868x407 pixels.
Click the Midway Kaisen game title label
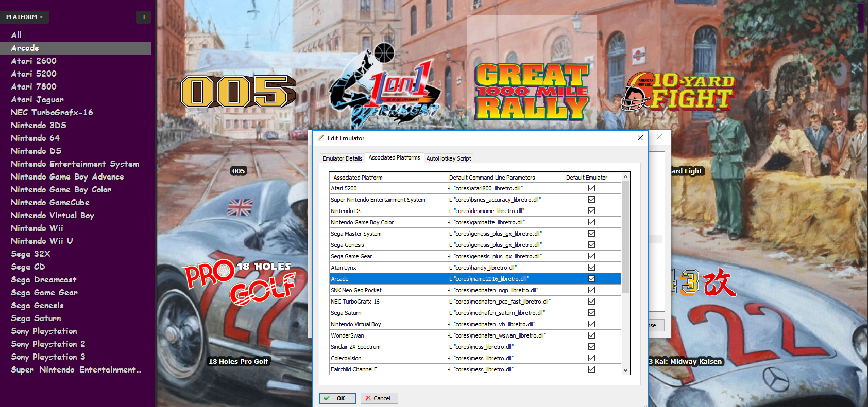[x=686, y=361]
